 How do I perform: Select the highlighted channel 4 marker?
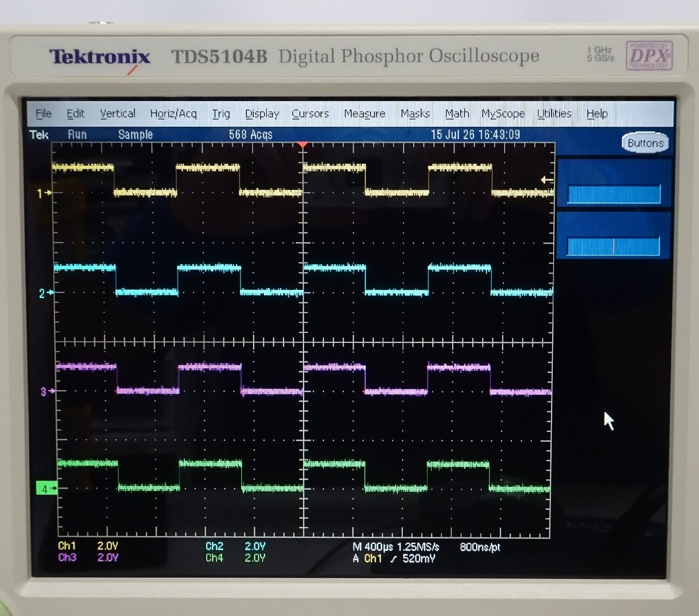point(47,488)
